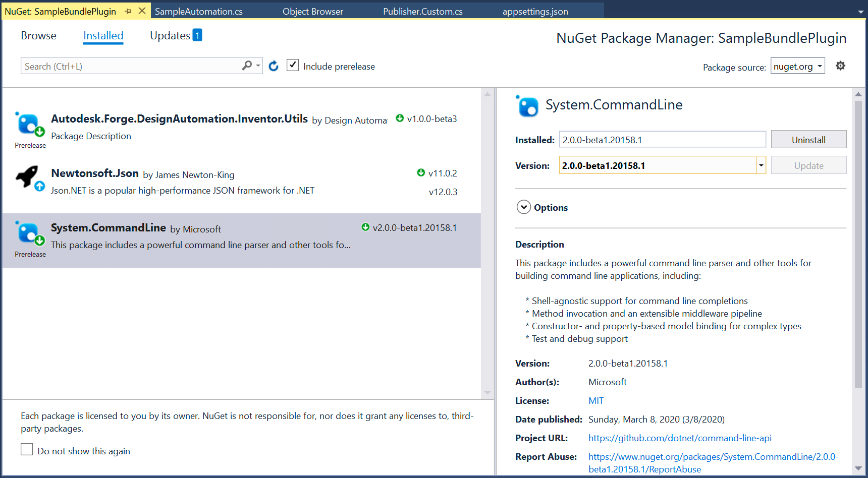
Task: Select the Newtonsoft.Json package row
Action: point(241,186)
